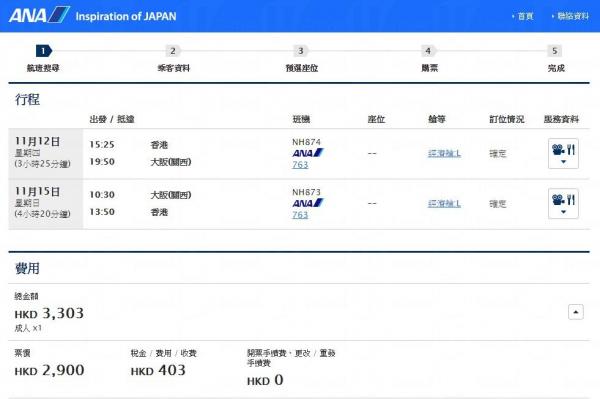
Task: Click the 19:50 arrival time
Action: pyautogui.click(x=102, y=162)
